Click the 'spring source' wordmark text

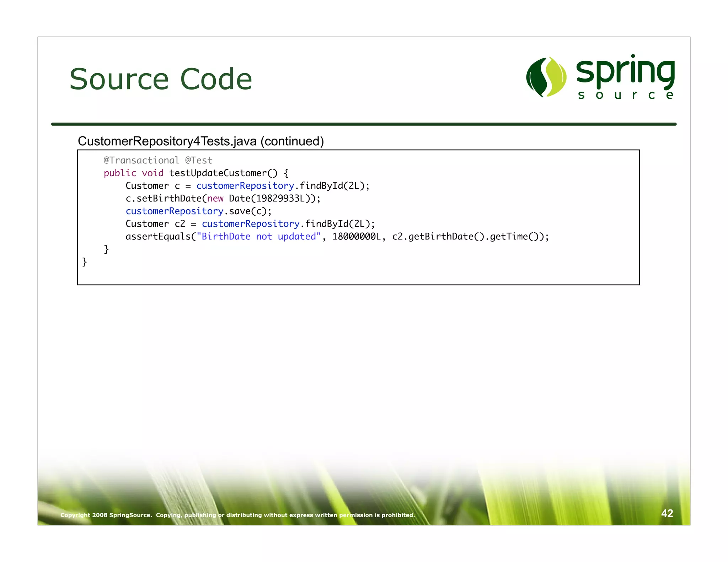[x=626, y=77]
